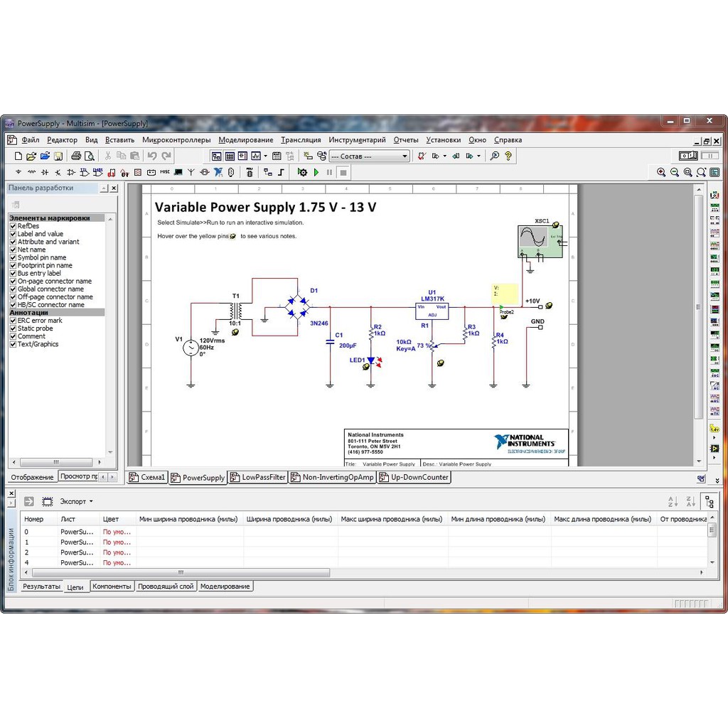This screenshot has width=728, height=728.
Task: Open the Состав dropdown list
Action: [x=405, y=156]
